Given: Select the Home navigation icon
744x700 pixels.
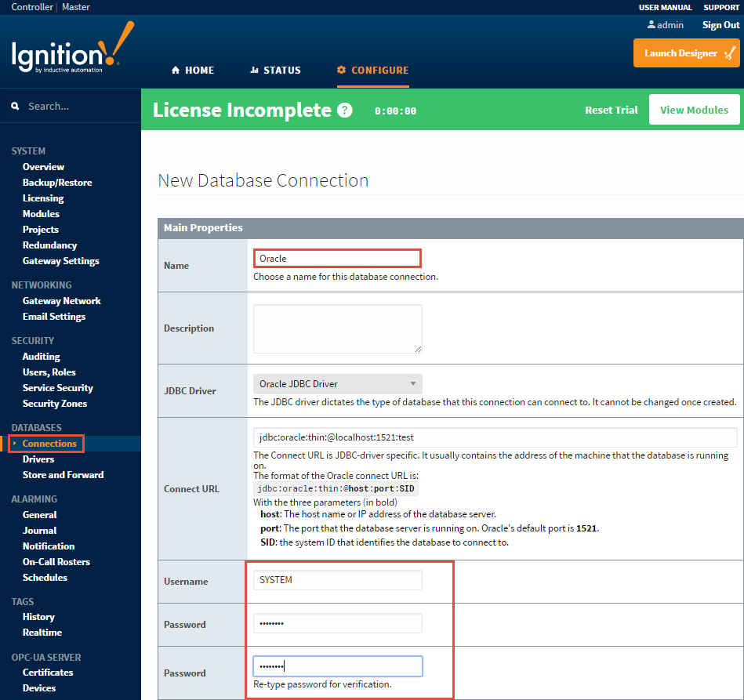Looking at the screenshot, I should pos(175,70).
